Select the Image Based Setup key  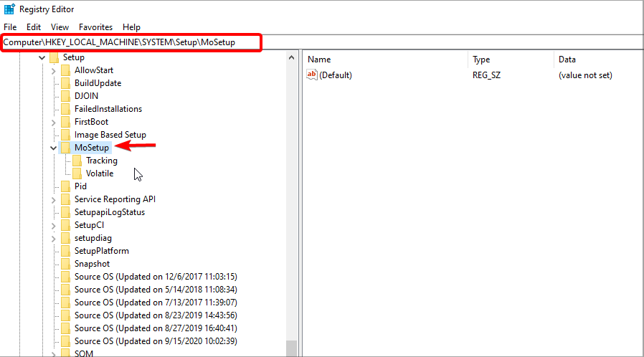click(x=110, y=135)
